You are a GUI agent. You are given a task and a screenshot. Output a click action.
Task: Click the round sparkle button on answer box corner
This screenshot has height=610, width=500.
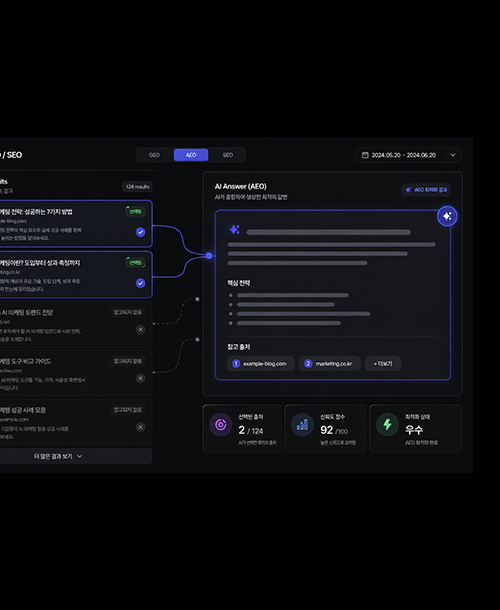(x=447, y=216)
